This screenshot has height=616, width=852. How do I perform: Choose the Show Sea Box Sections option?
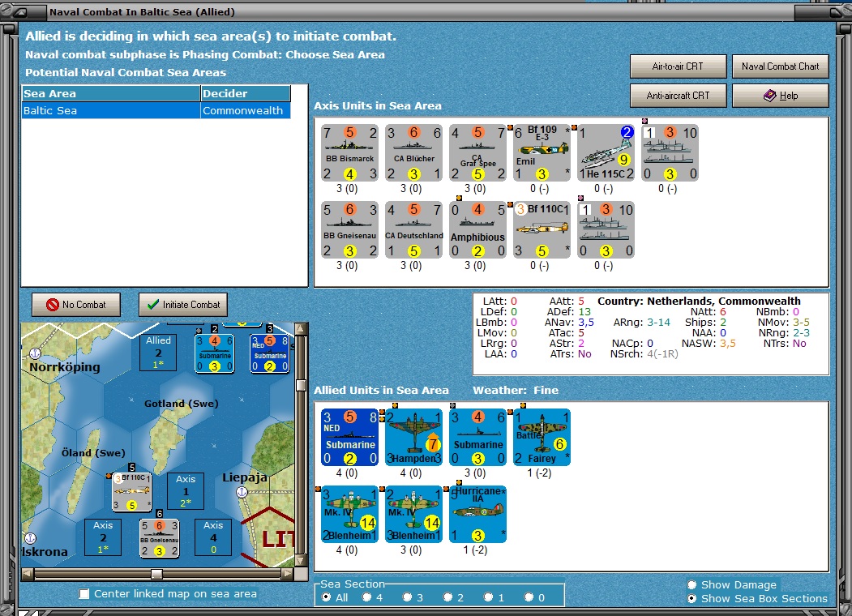point(691,598)
